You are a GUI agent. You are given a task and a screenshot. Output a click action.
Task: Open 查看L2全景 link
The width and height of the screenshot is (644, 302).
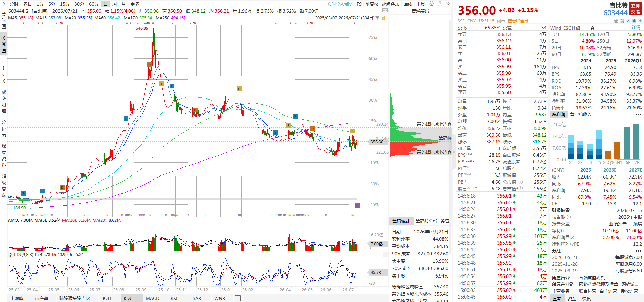(518, 21)
